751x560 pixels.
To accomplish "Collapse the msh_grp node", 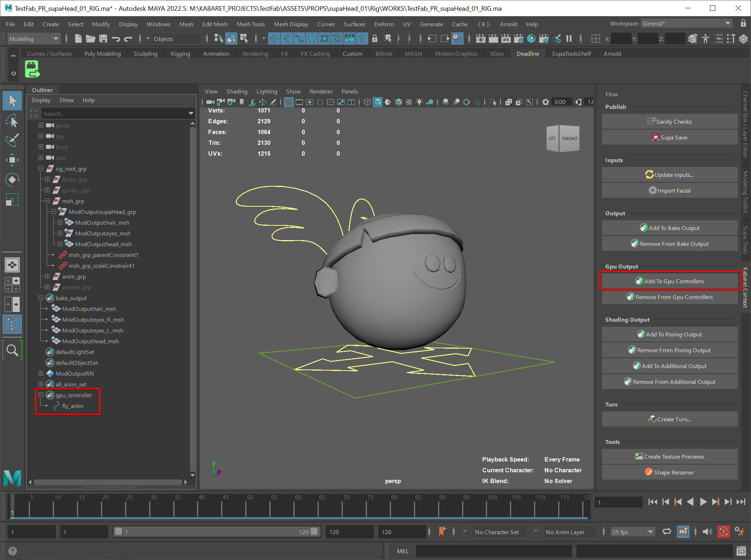I will [x=47, y=201].
